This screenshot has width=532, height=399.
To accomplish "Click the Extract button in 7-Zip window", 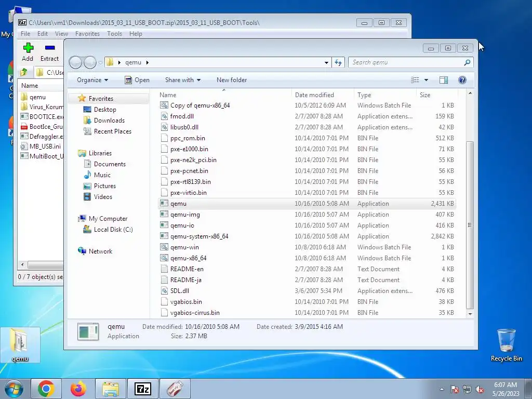I will pos(49,52).
